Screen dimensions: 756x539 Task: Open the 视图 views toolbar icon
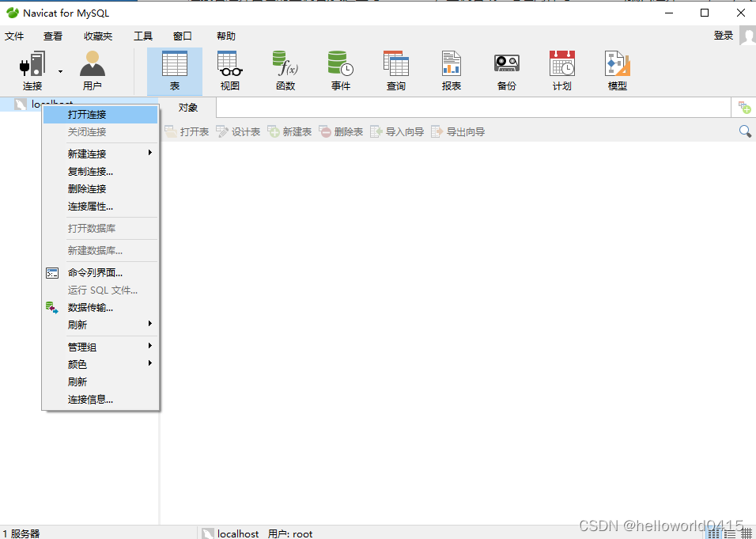[230, 71]
